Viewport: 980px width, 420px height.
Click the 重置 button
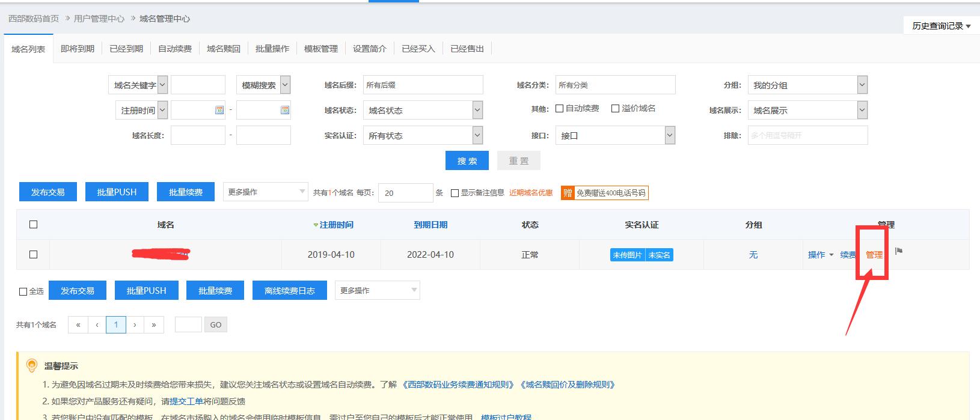[519, 160]
